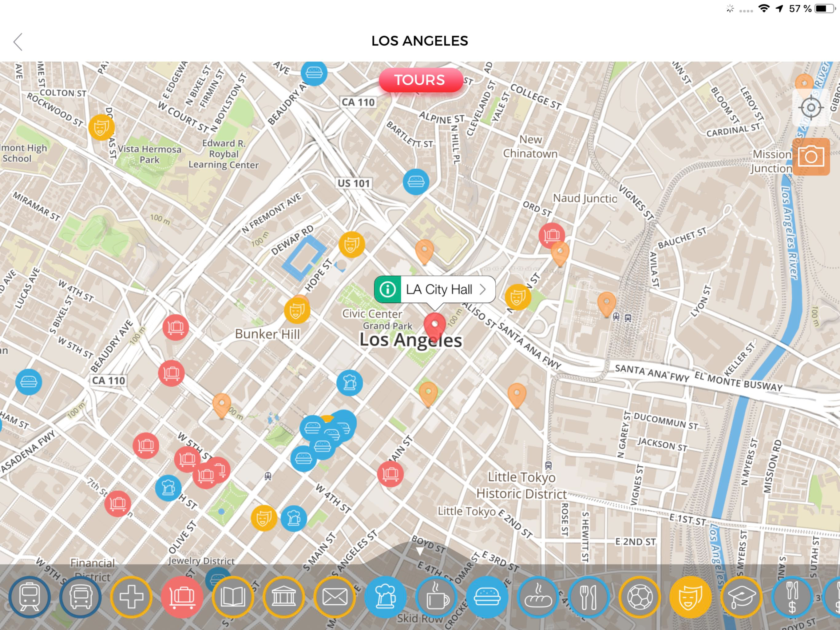Select orange pin north of LA City Hall callout
This screenshot has height=630, width=840.
(x=425, y=252)
